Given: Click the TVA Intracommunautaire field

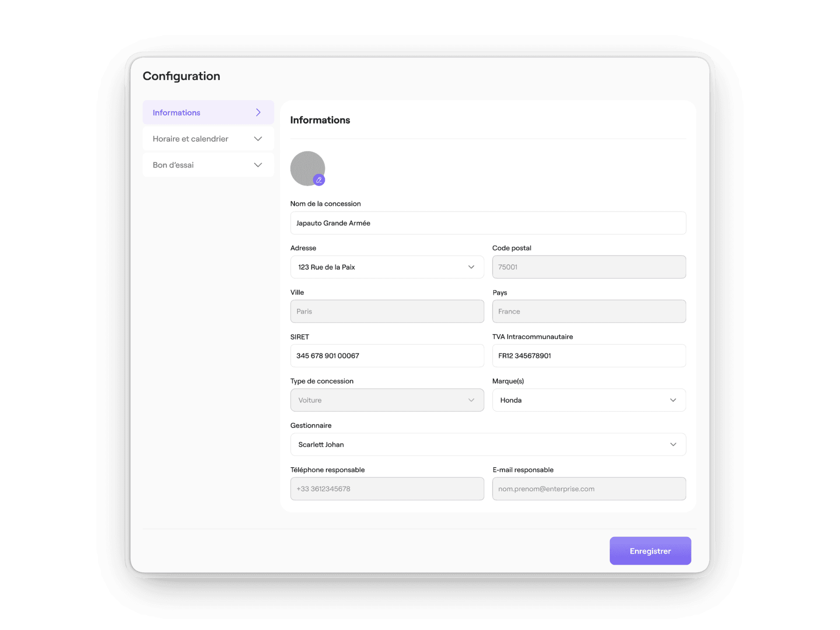Looking at the screenshot, I should click(588, 356).
